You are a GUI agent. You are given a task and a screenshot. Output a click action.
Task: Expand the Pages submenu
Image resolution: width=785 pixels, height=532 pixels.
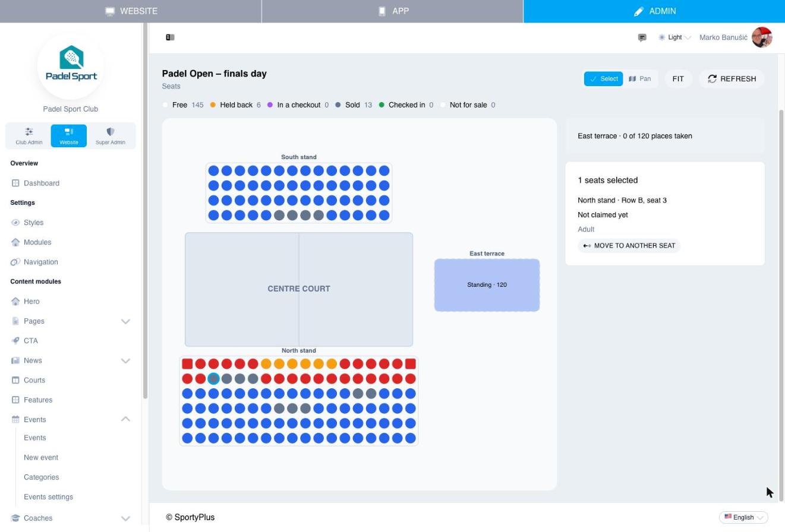[x=125, y=321]
